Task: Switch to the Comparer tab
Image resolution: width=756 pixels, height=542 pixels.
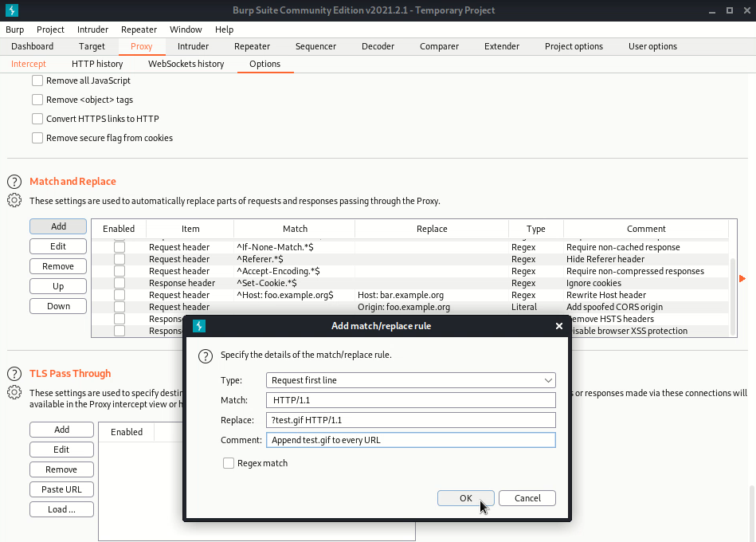Action: pyautogui.click(x=439, y=46)
